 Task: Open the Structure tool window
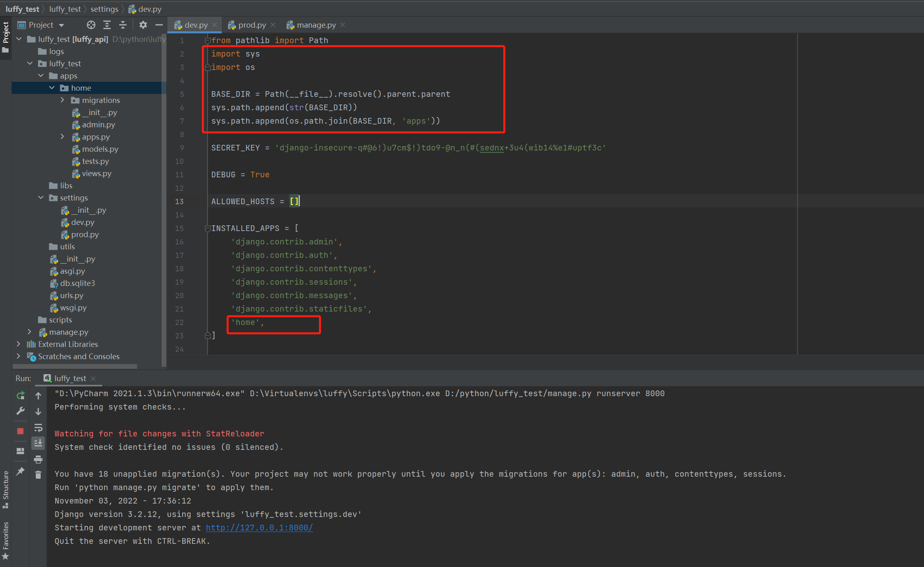coord(6,488)
